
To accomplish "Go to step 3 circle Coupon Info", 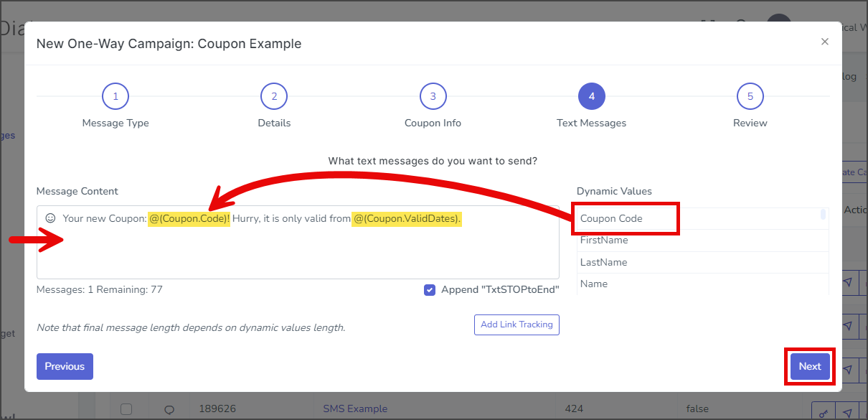I will click(x=433, y=96).
